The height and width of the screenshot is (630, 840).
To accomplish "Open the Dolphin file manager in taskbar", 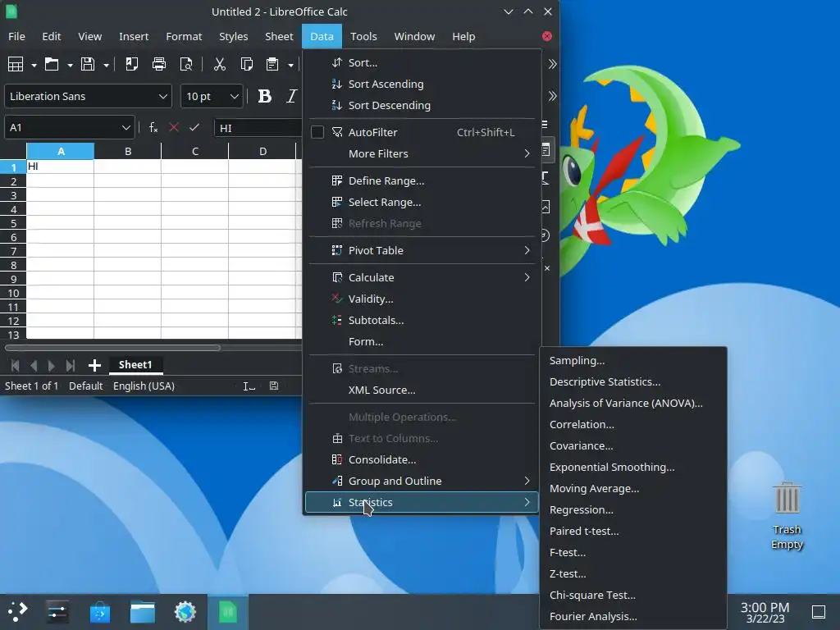I will click(143, 611).
